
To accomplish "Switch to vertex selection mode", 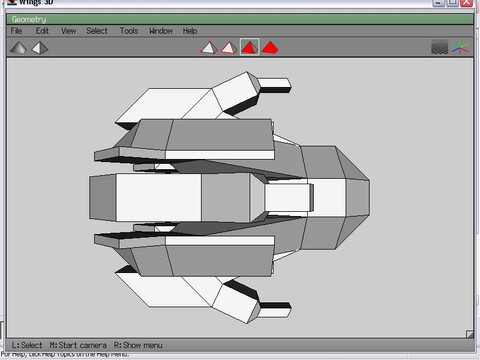I will click(x=209, y=47).
